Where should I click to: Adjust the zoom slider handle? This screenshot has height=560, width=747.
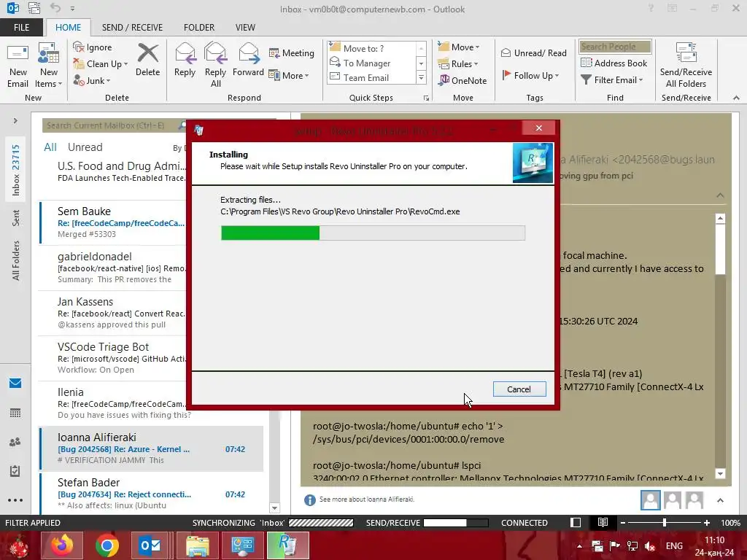[665, 523]
